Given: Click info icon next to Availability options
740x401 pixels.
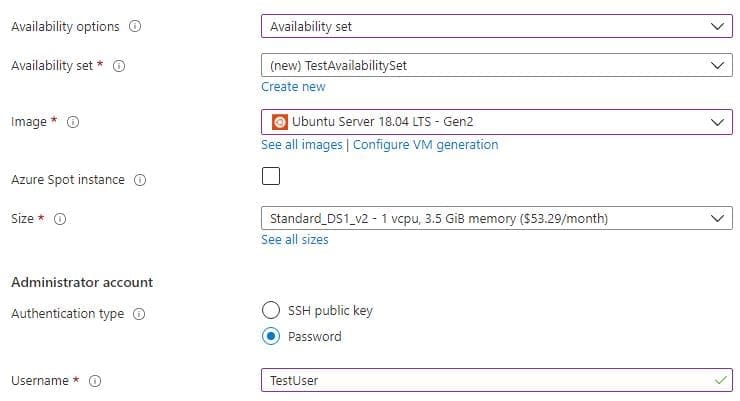Looking at the screenshot, I should pos(135,27).
